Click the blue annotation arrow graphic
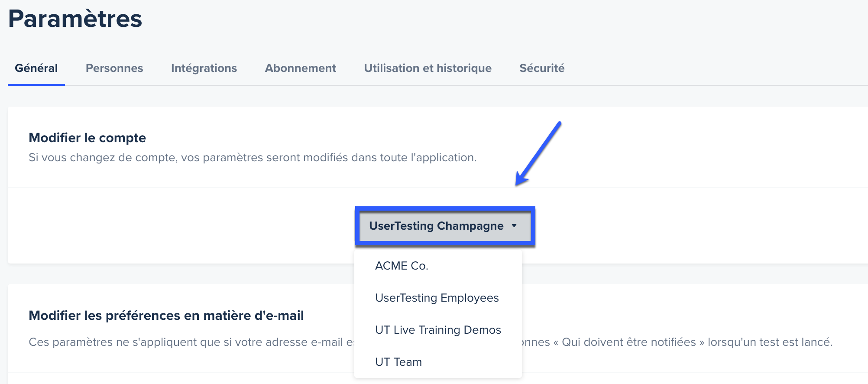The height and width of the screenshot is (384, 868). (538, 154)
